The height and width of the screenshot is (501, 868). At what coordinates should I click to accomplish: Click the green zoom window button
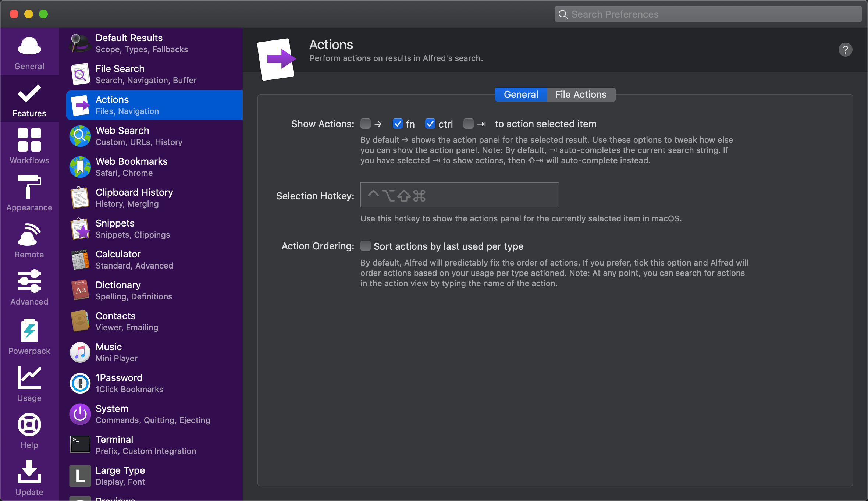[43, 14]
